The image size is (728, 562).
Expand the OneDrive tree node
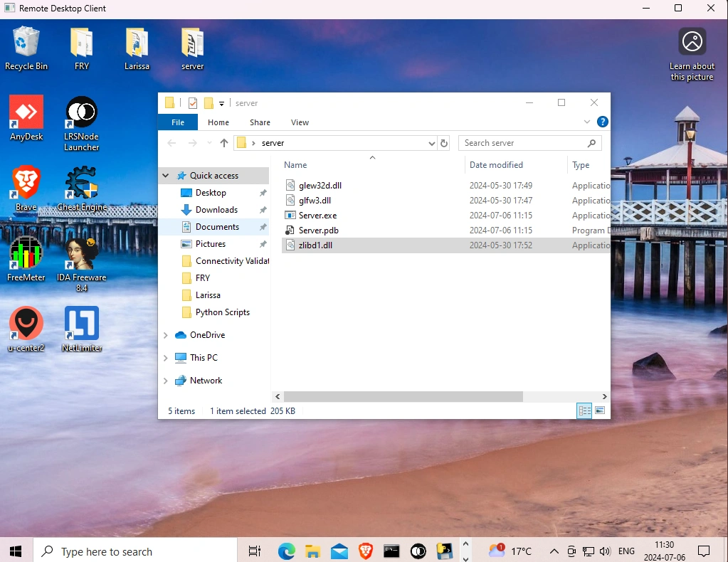tap(166, 335)
